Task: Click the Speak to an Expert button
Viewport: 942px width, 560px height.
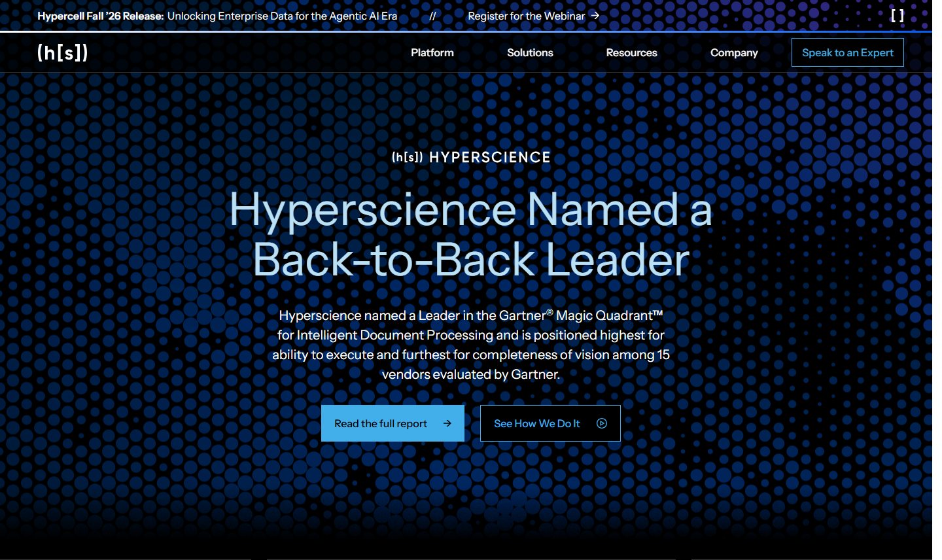Action: point(848,52)
